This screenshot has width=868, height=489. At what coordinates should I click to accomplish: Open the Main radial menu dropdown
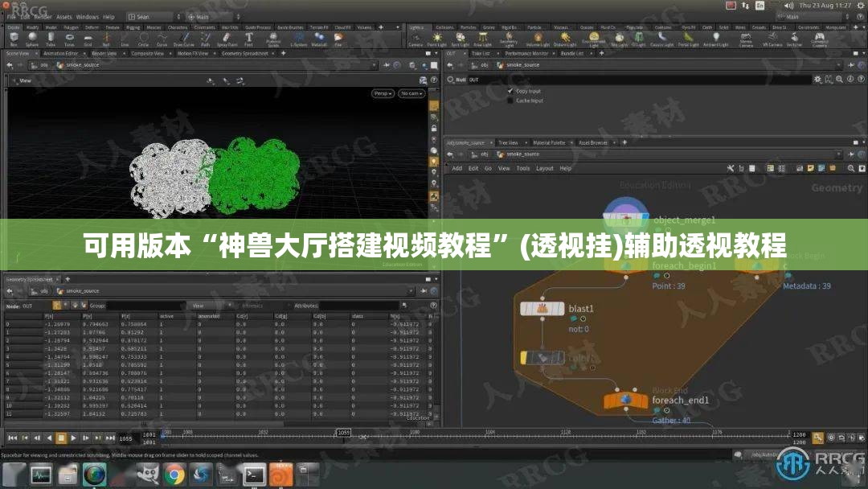click(x=213, y=17)
